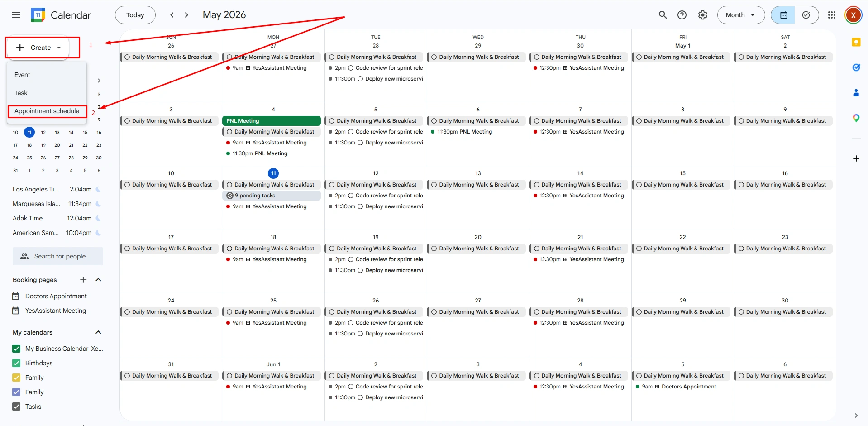
Task: Open YesAssistant Meeting booking page
Action: (x=56, y=311)
